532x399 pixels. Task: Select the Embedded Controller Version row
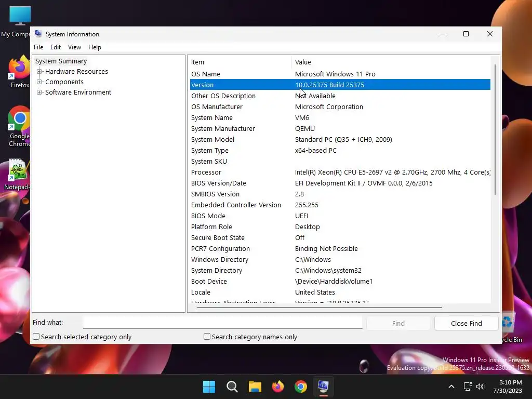(x=340, y=205)
